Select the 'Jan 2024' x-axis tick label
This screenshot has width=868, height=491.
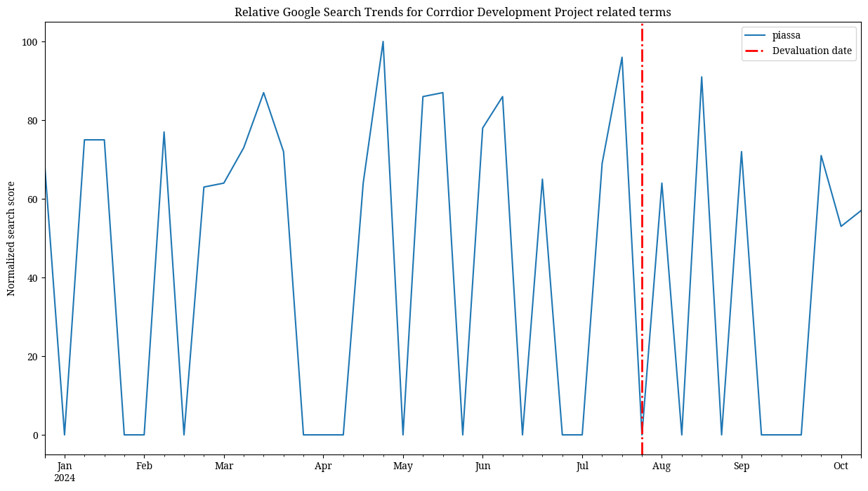pos(65,471)
